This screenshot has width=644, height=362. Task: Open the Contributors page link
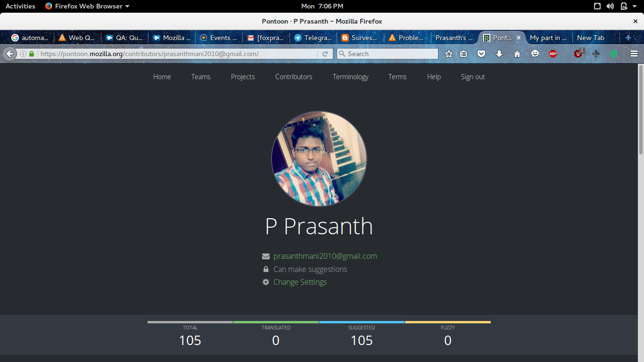294,77
